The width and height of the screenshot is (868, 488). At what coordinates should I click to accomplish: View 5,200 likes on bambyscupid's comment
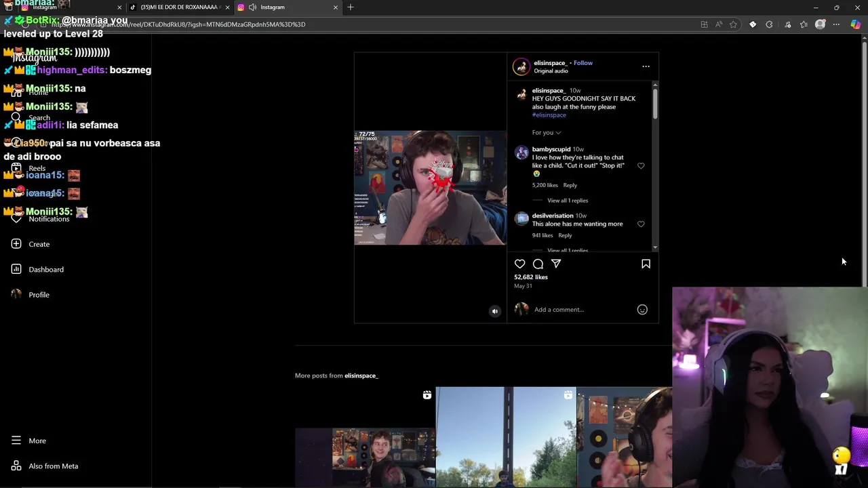tap(545, 185)
